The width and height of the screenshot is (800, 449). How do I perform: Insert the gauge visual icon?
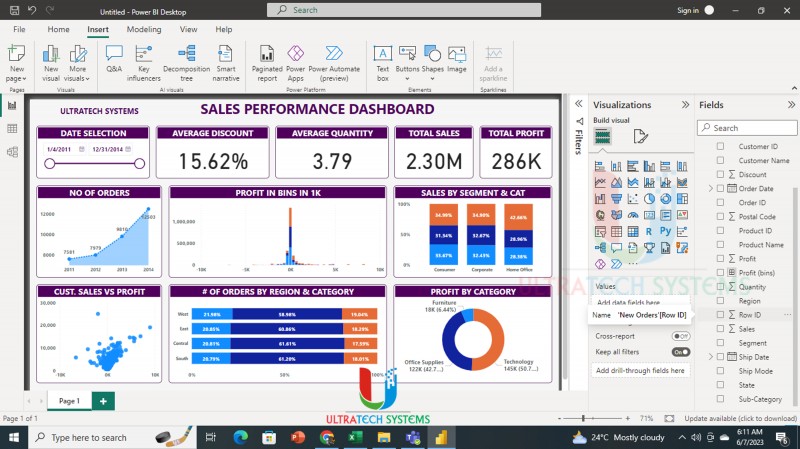pos(633,215)
